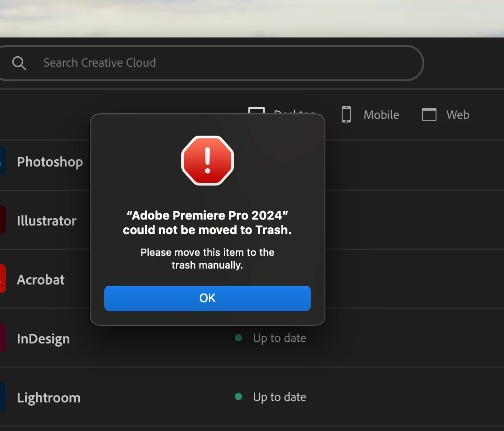This screenshot has width=504, height=431.
Task: Click the Web browser window icon
Action: (429, 114)
